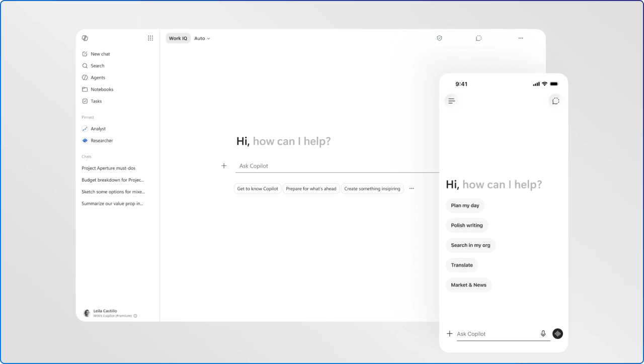Image resolution: width=644 pixels, height=364 pixels.
Task: Tap the Translate chip on the phone
Action: [x=462, y=265]
